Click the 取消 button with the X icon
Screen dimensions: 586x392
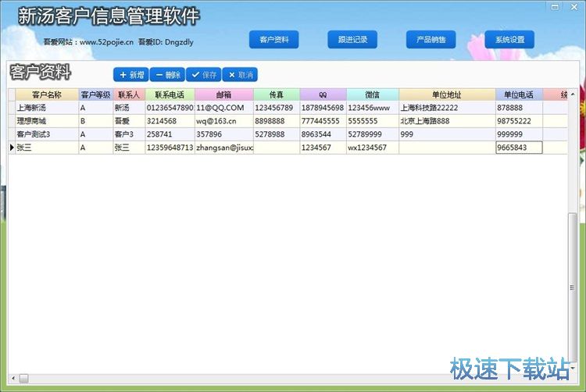(240, 75)
